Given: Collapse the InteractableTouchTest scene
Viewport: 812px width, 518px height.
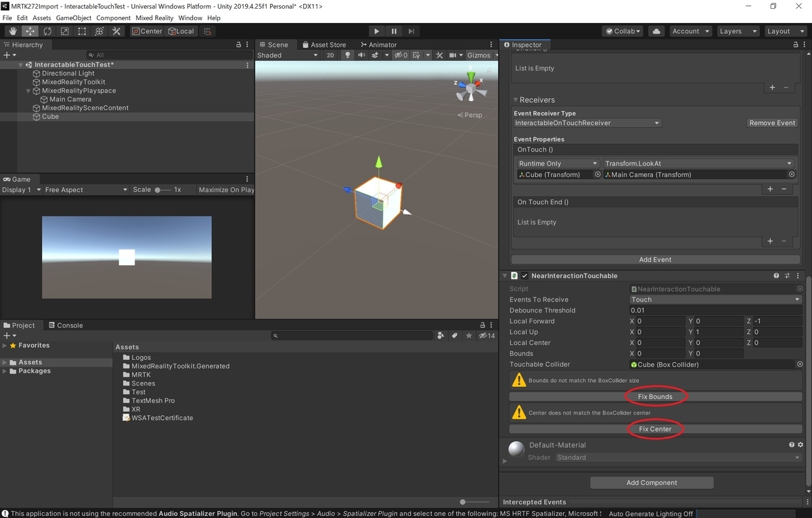Looking at the screenshot, I should 21,65.
